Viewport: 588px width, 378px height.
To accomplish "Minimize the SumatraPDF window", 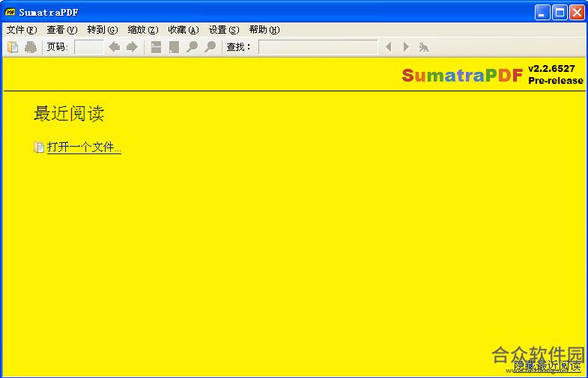I will [x=542, y=13].
